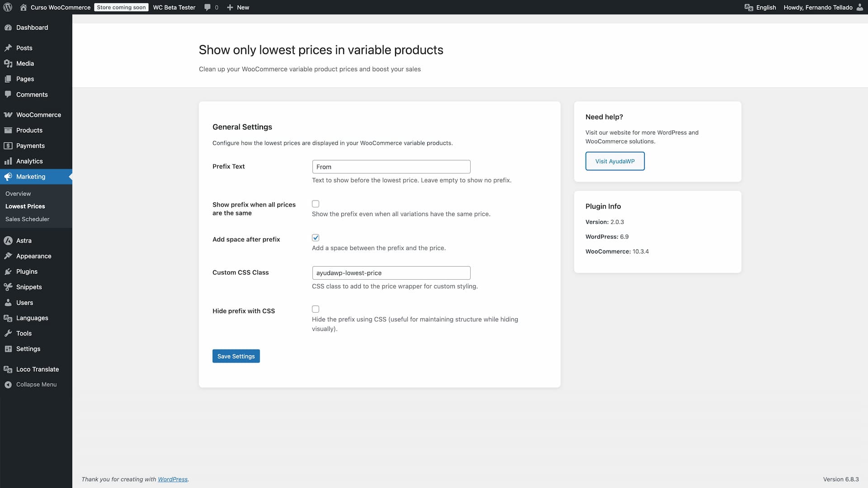868x488 pixels.
Task: Select the Sales Scheduler submenu item
Action: click(x=27, y=219)
